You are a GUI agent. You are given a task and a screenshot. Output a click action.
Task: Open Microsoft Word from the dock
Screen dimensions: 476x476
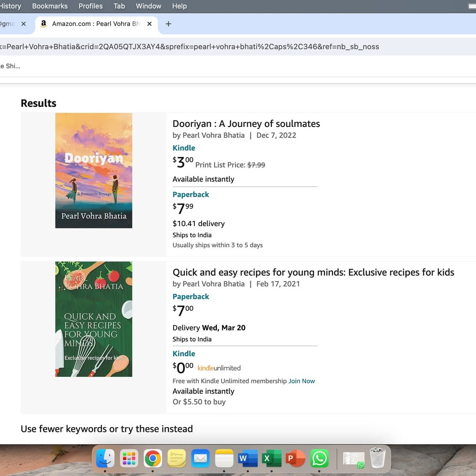(x=248, y=459)
